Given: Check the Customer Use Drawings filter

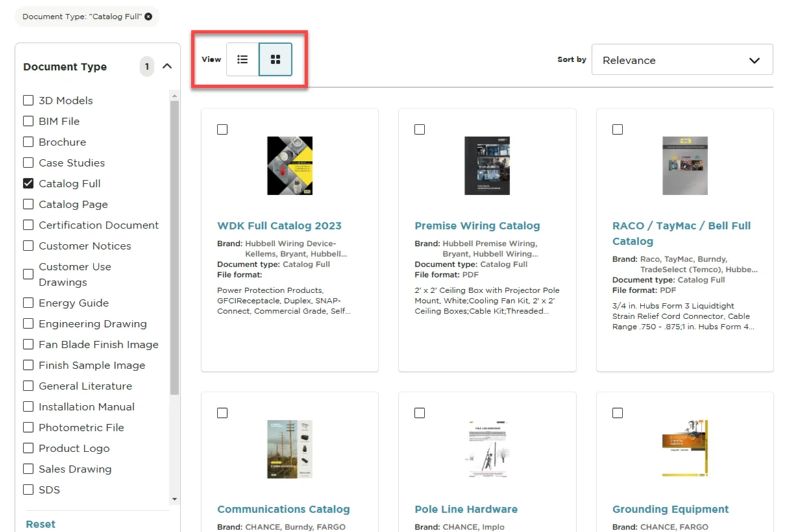Looking at the screenshot, I should [x=29, y=274].
